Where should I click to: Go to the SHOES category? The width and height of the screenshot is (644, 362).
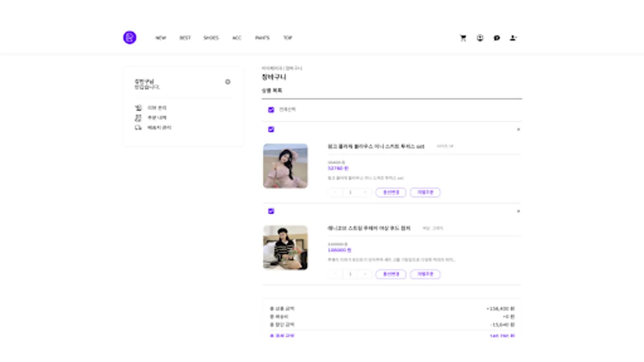(211, 38)
